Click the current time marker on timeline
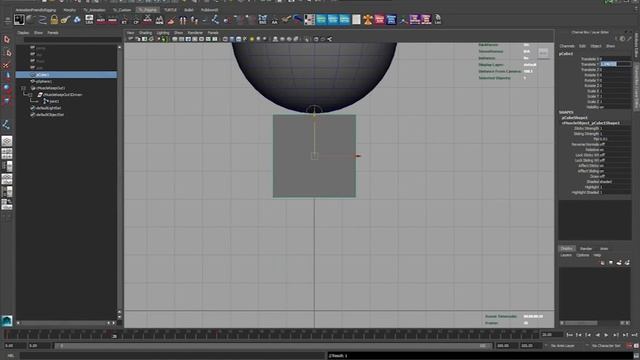Screen dimensions: 640x360 (115, 336)
